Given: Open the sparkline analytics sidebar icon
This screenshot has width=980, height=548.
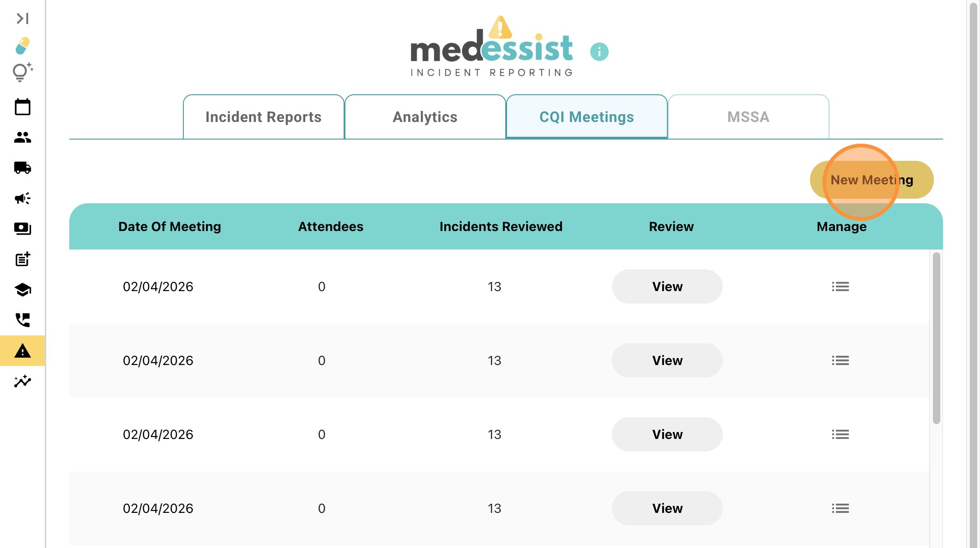Looking at the screenshot, I should (22, 381).
